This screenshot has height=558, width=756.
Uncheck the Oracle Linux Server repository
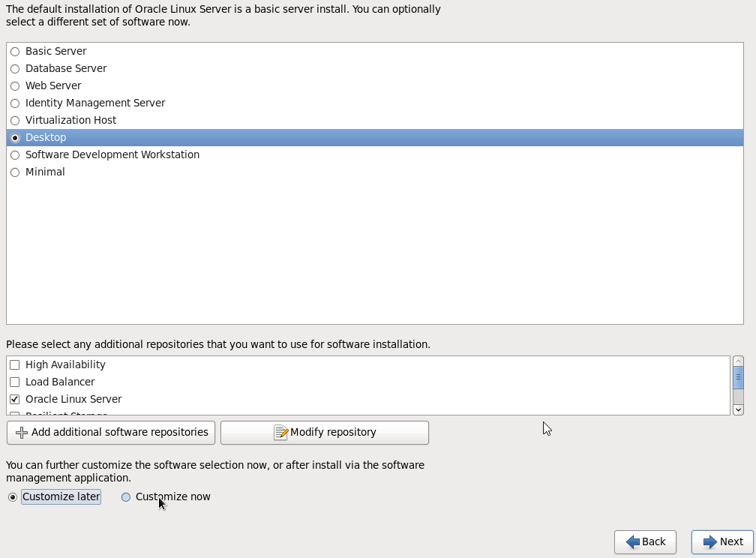click(x=15, y=399)
